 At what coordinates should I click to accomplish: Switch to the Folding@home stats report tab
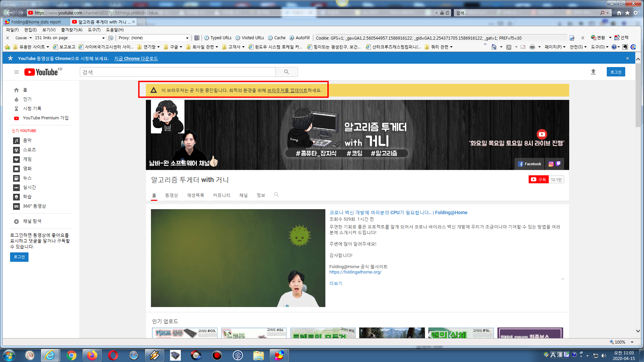[x=36, y=22]
